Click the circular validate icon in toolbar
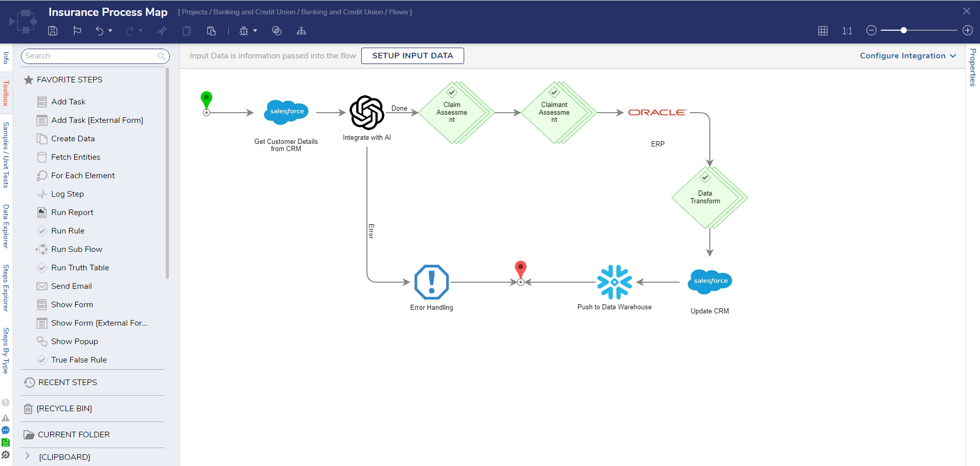Viewport: 980px width, 466px height. (277, 31)
